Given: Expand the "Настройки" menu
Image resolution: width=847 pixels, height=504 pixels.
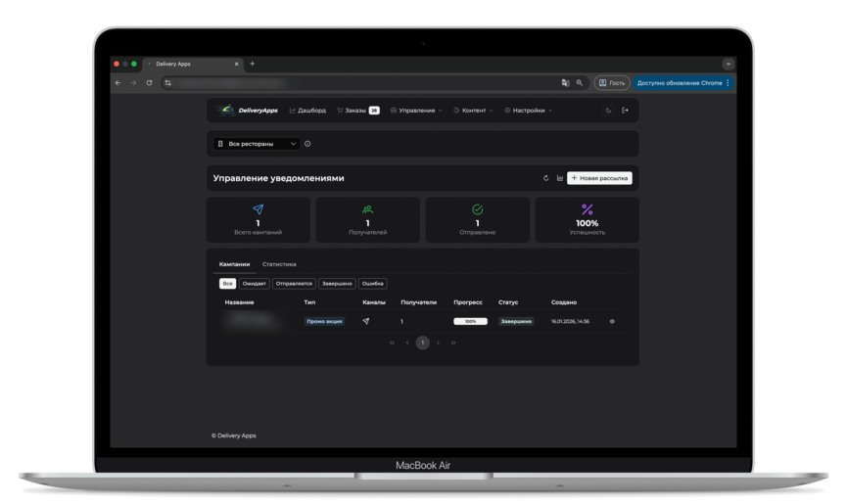Looking at the screenshot, I should click(x=529, y=111).
